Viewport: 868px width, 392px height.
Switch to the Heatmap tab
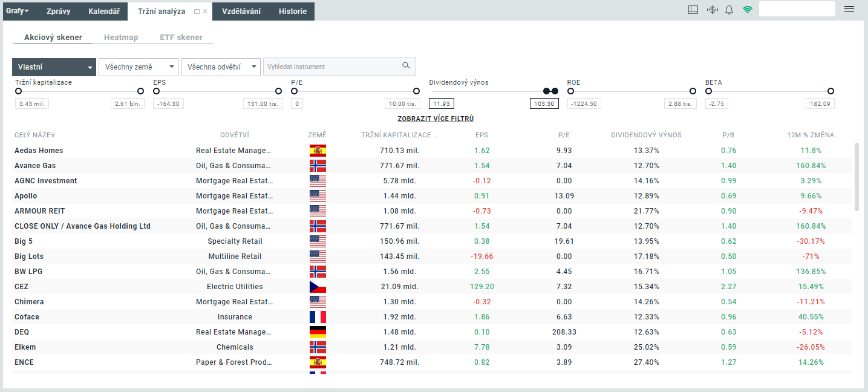coord(121,38)
